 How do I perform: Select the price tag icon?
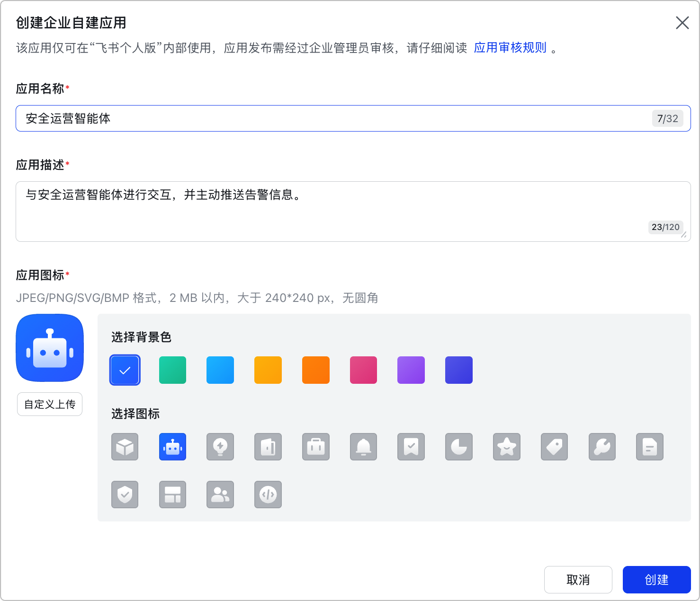[x=554, y=447]
